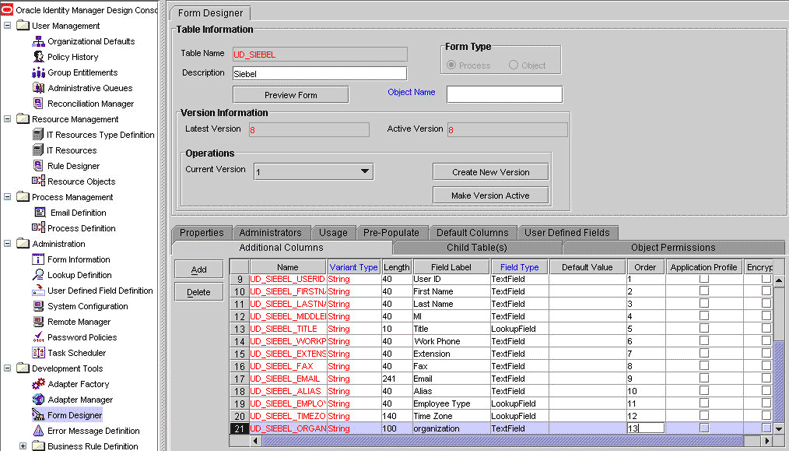Open the Reconciliation Manager icon
The image size is (789, 451).
pyautogui.click(x=39, y=103)
